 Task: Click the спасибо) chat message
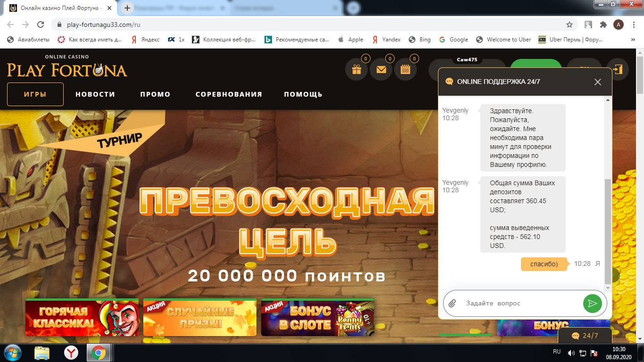(x=544, y=264)
